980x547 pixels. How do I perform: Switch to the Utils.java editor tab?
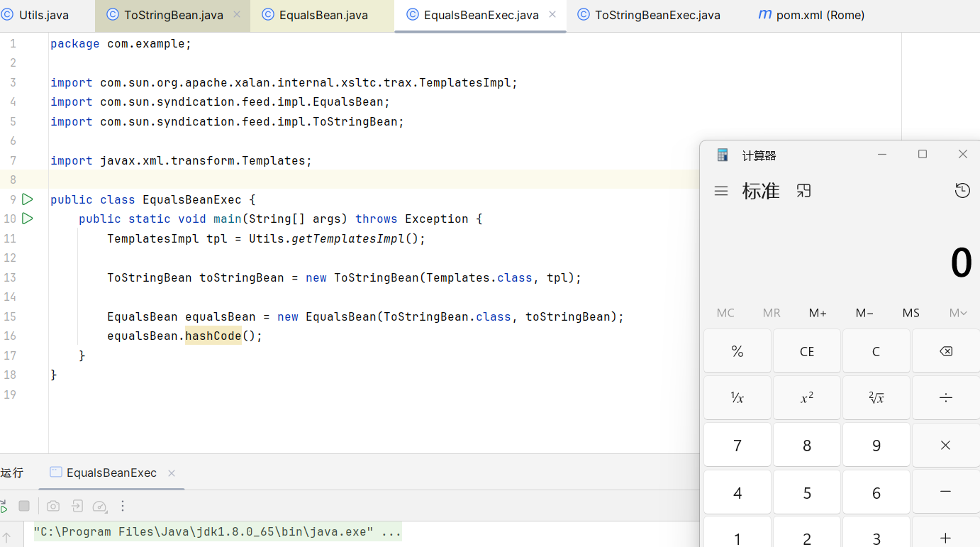pos(35,15)
